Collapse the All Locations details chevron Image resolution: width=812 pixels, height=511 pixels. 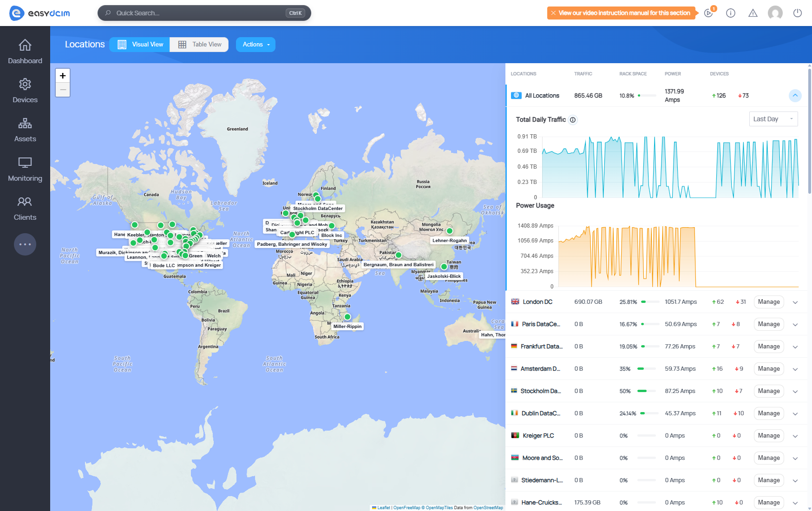tap(795, 95)
